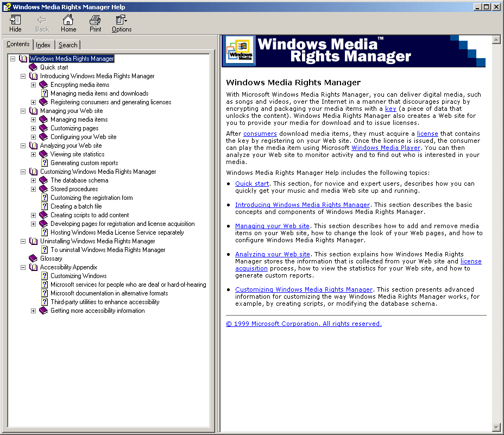Click the content pane scroll down arrow
This screenshot has width=504, height=435.
point(496,427)
